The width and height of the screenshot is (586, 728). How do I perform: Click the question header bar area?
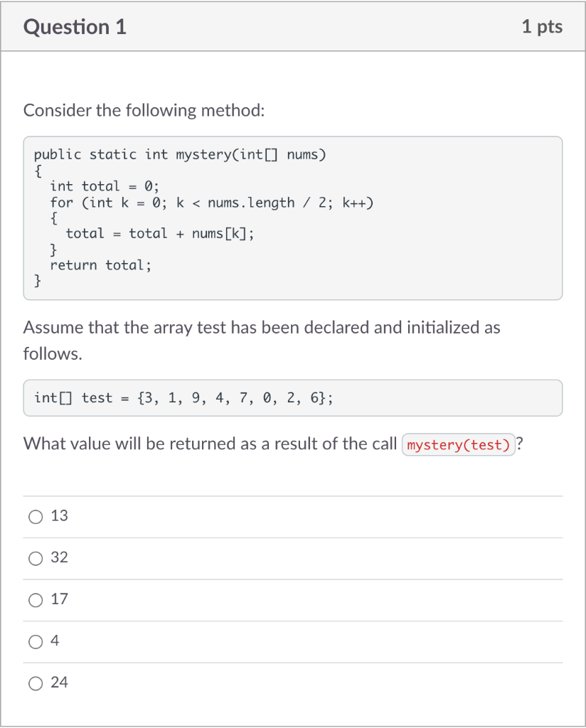click(293, 26)
